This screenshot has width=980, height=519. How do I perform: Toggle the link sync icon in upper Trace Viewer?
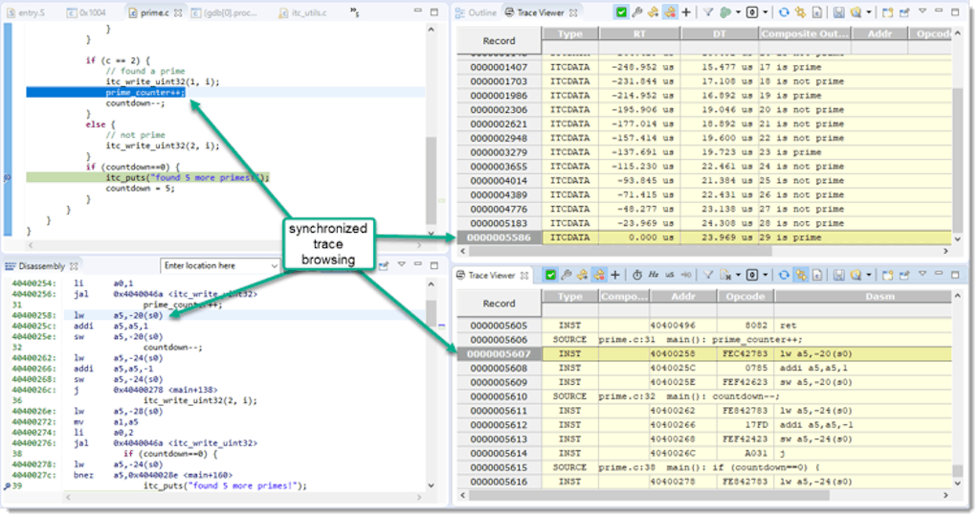[801, 11]
